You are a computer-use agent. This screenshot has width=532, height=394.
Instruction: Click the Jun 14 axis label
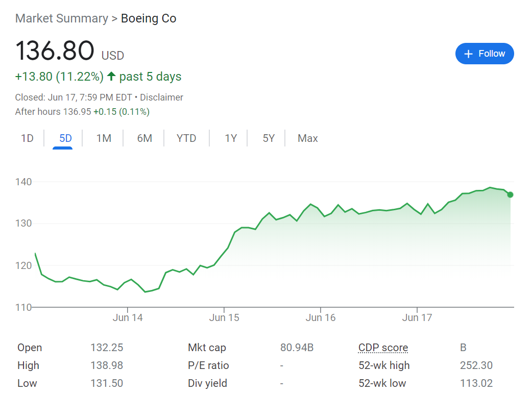point(128,317)
